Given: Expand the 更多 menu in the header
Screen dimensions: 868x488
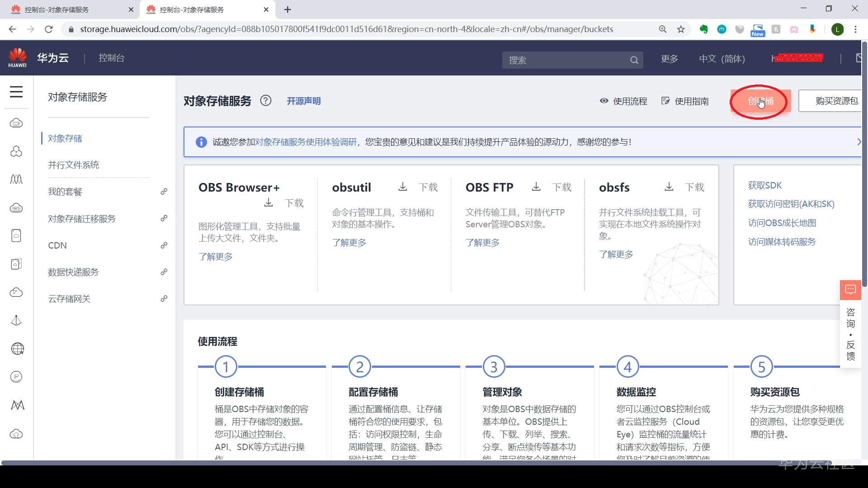Looking at the screenshot, I should [669, 59].
